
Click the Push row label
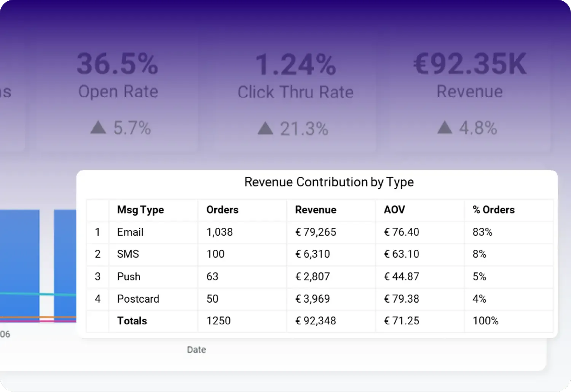129,276
